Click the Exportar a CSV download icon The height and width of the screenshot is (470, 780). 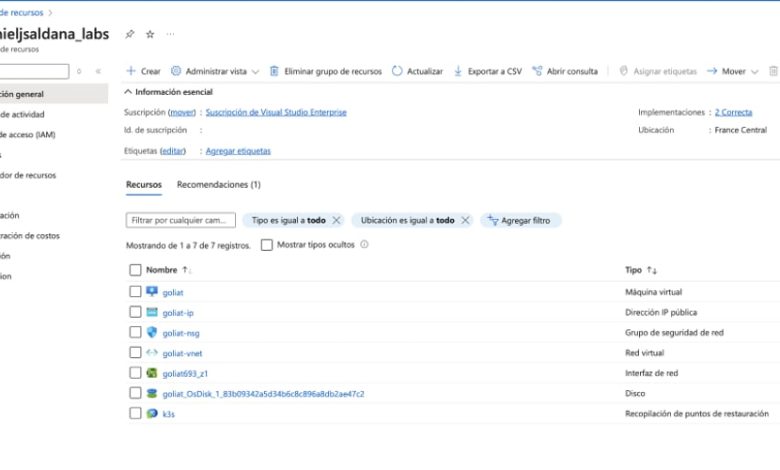pos(458,71)
